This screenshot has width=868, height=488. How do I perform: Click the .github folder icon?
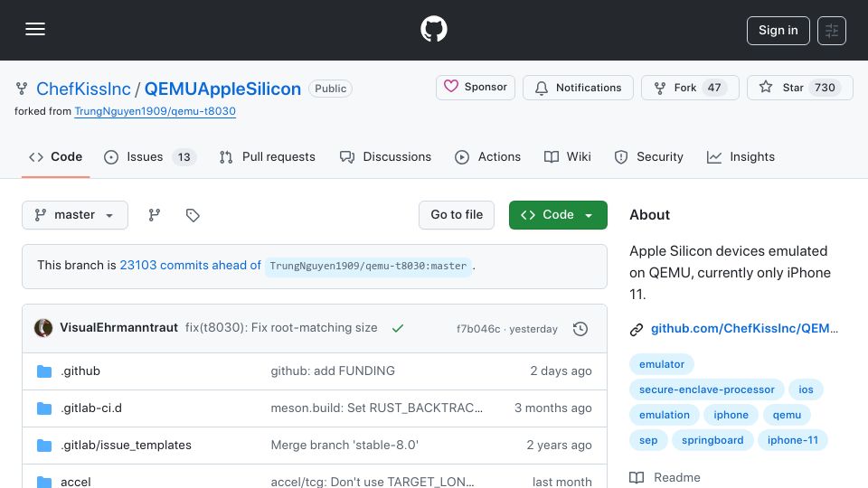click(44, 371)
